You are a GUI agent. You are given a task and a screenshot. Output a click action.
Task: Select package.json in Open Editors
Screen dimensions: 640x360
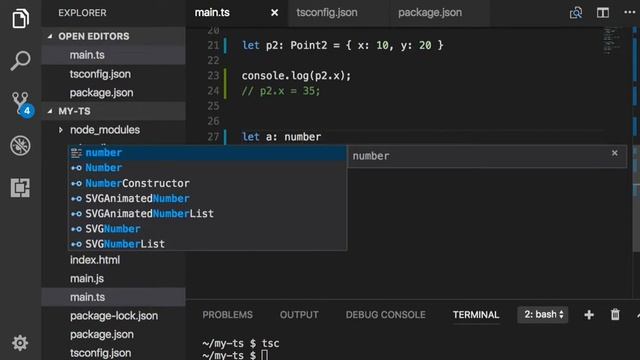(x=113, y=93)
